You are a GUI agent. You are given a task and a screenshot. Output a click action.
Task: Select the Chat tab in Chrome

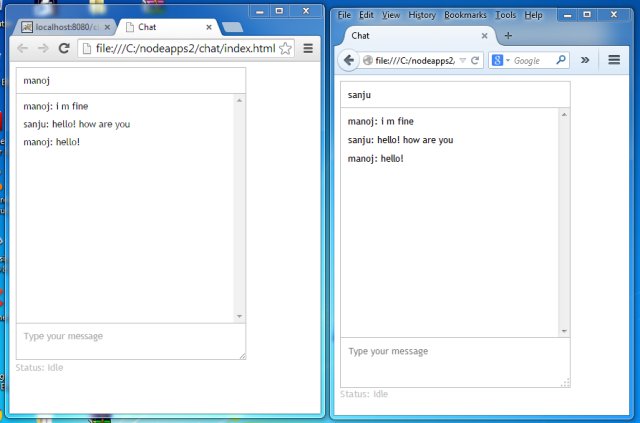coord(168,27)
